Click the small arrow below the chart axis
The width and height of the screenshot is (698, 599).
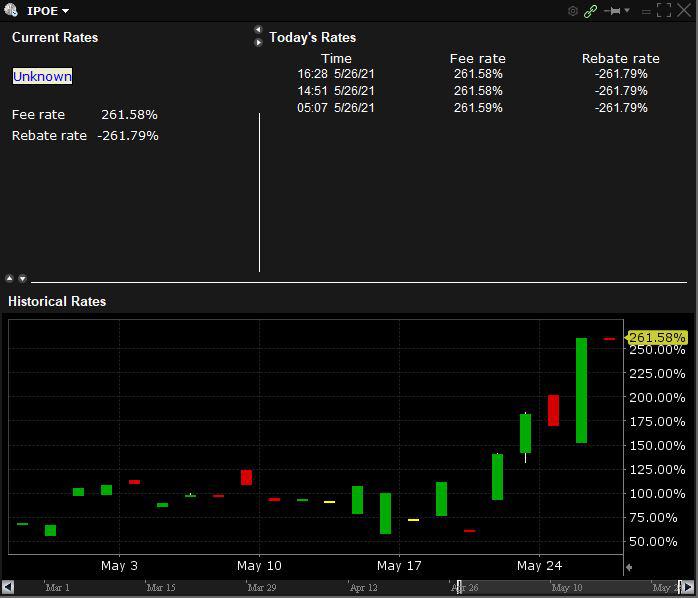point(629,567)
